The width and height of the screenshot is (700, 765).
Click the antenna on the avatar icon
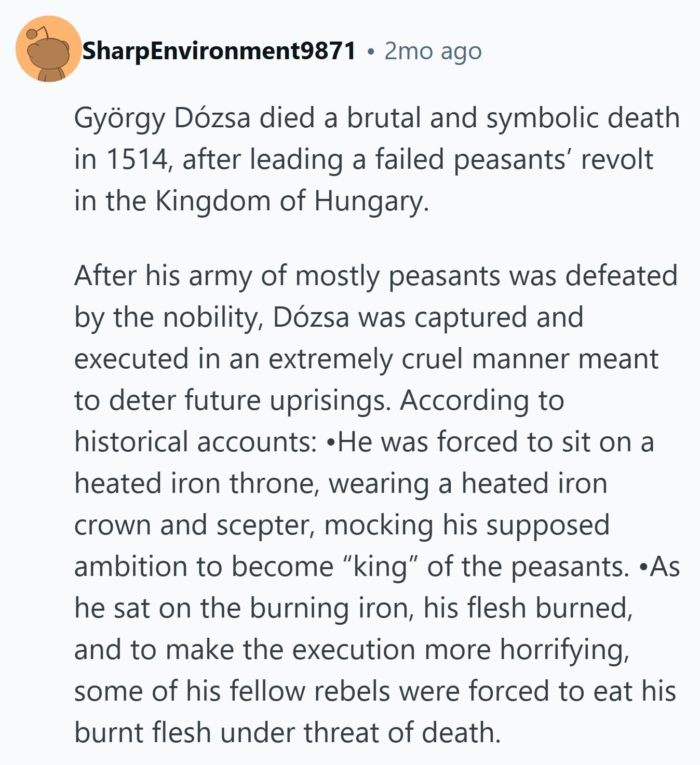37,33
